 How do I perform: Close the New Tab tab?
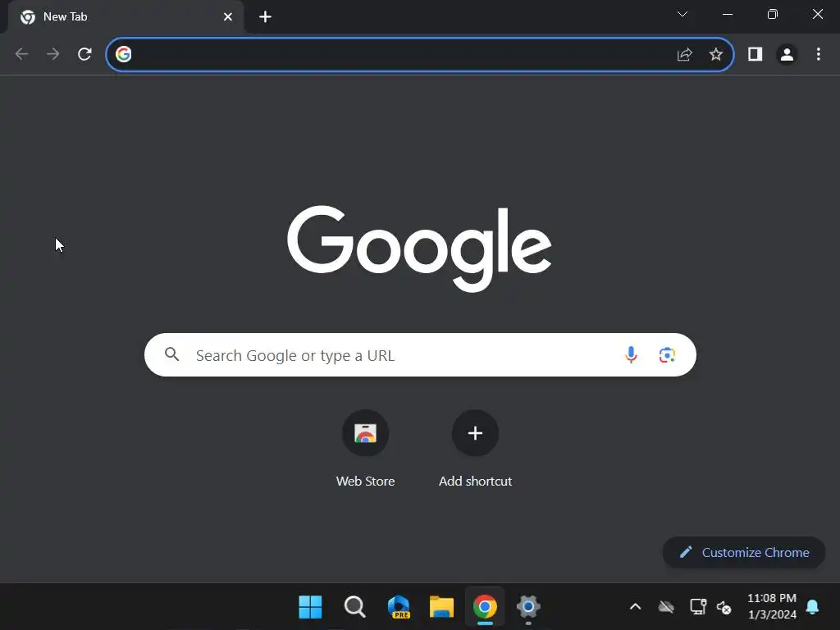coord(228,16)
